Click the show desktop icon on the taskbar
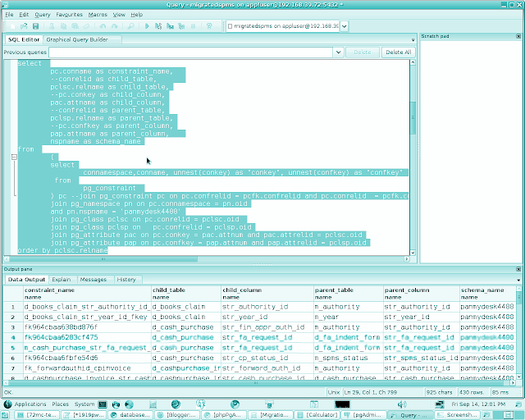Screen dimensions: 525x420 (6, 415)
